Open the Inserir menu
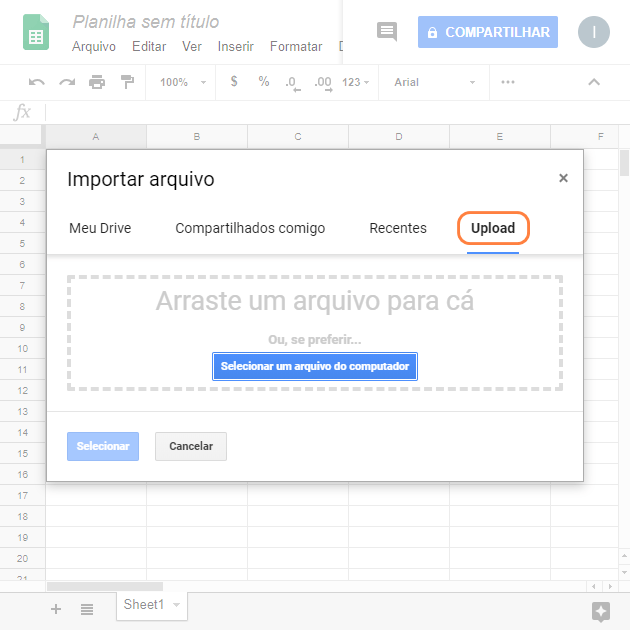This screenshot has width=630, height=630. tap(235, 47)
